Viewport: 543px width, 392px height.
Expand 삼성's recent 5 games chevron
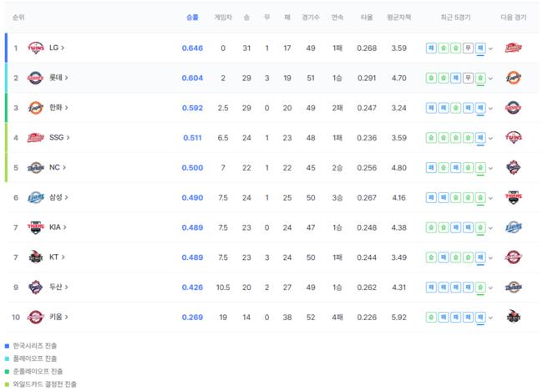(x=490, y=198)
